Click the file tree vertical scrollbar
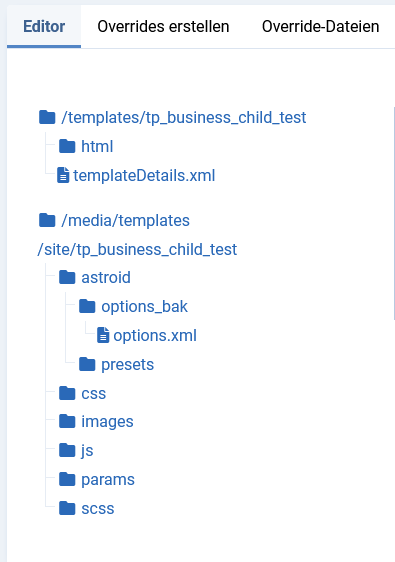The width and height of the screenshot is (395, 562). 394,213
